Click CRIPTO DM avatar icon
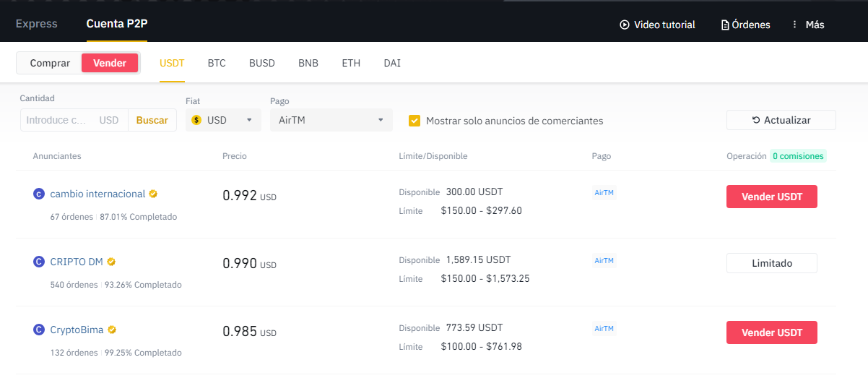The image size is (868, 378). [x=39, y=262]
